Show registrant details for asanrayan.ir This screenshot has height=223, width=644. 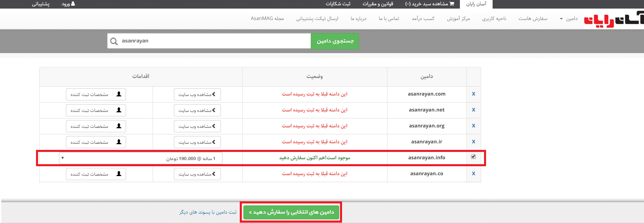point(96,142)
